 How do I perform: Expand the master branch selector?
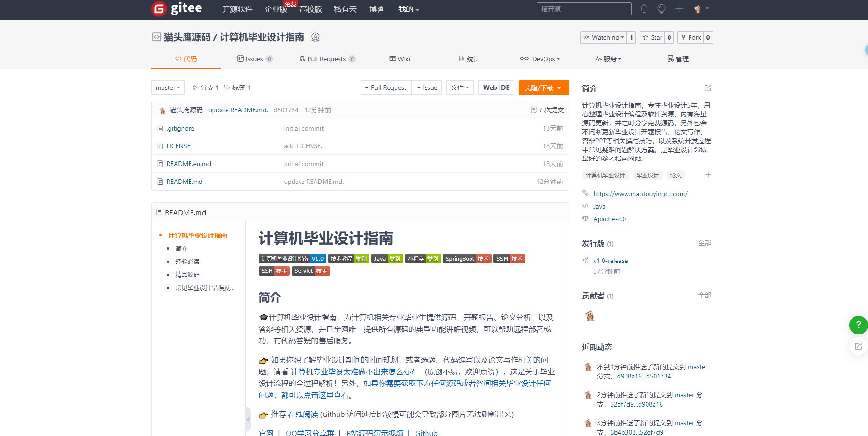tap(168, 87)
